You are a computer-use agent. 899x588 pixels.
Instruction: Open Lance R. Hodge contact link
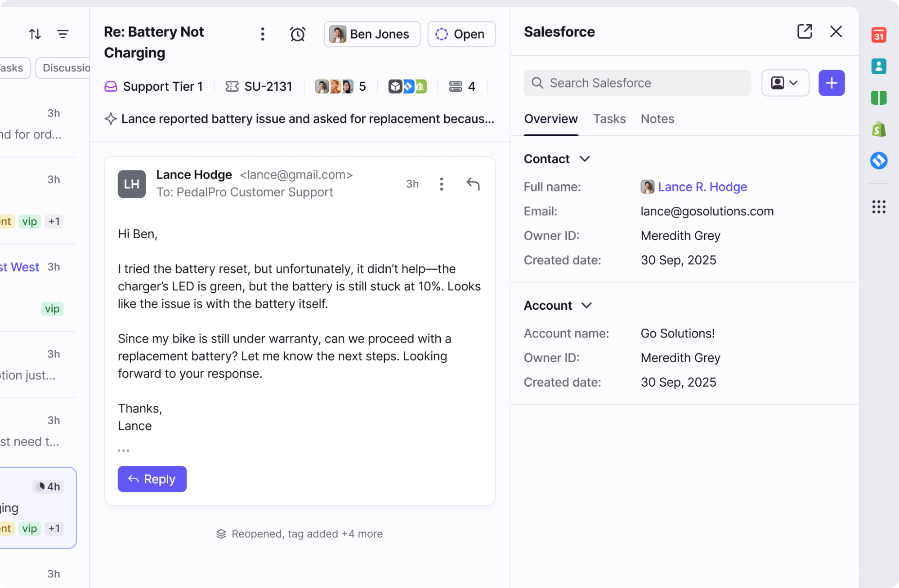(x=702, y=187)
